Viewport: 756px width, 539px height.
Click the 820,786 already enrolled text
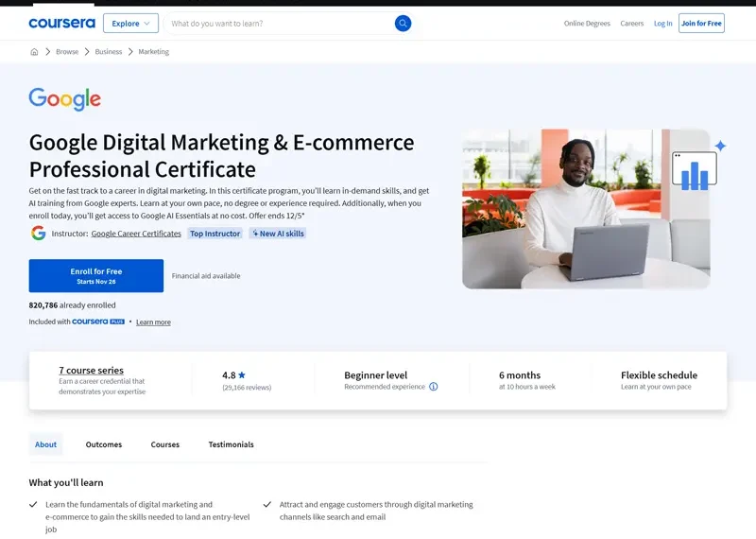pos(73,305)
